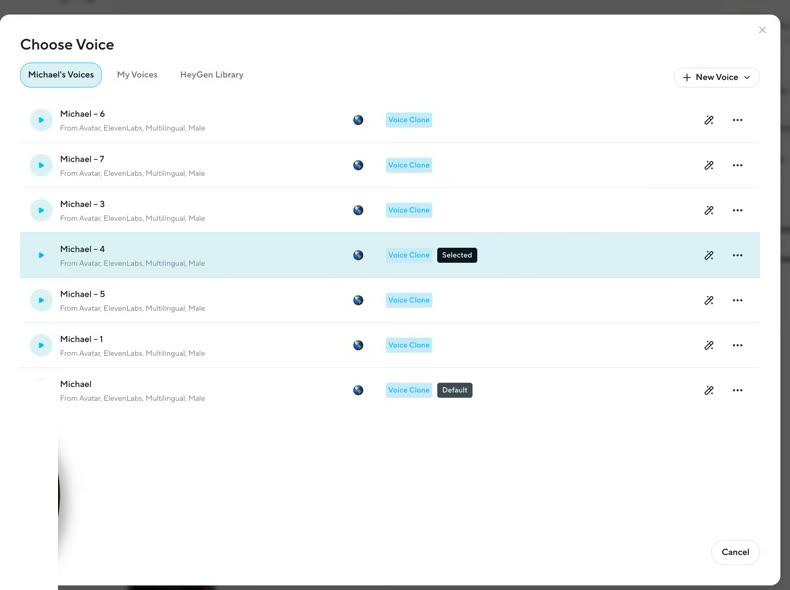The image size is (790, 590).
Task: Click Voice Clone tag on Michael – 6
Action: click(409, 120)
